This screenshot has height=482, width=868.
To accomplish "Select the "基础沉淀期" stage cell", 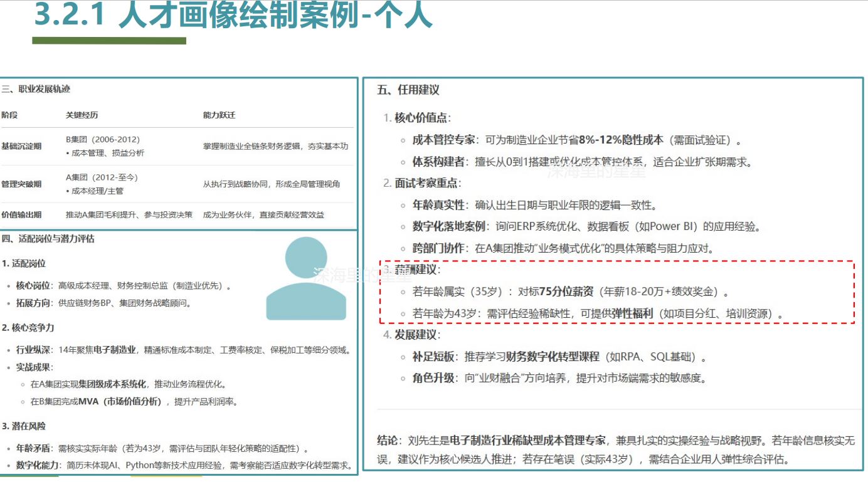I will [x=21, y=146].
